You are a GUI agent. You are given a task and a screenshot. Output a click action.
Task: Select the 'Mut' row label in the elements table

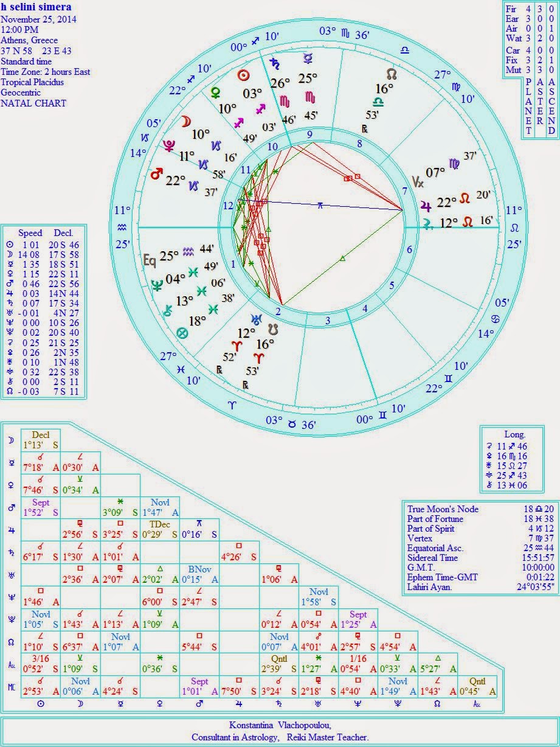pyautogui.click(x=513, y=69)
